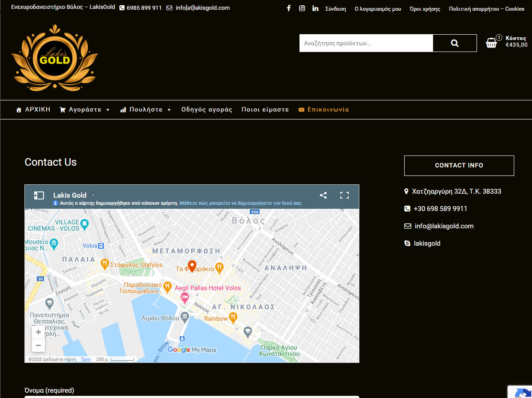
Task: Open Όροι χρήσης link
Action: (425, 9)
